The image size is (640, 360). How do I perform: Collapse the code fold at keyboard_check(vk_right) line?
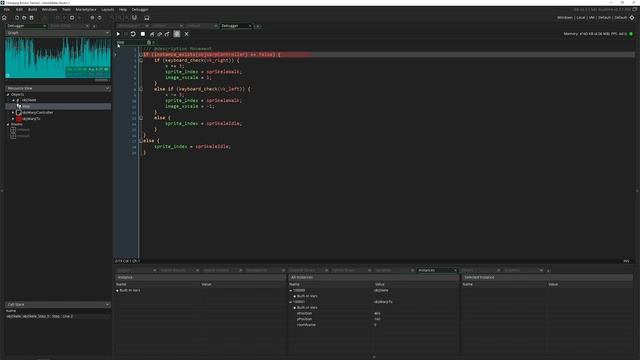(141, 60)
